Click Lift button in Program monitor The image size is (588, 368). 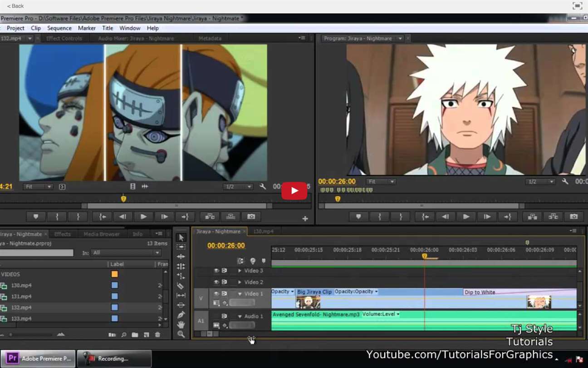coord(532,217)
